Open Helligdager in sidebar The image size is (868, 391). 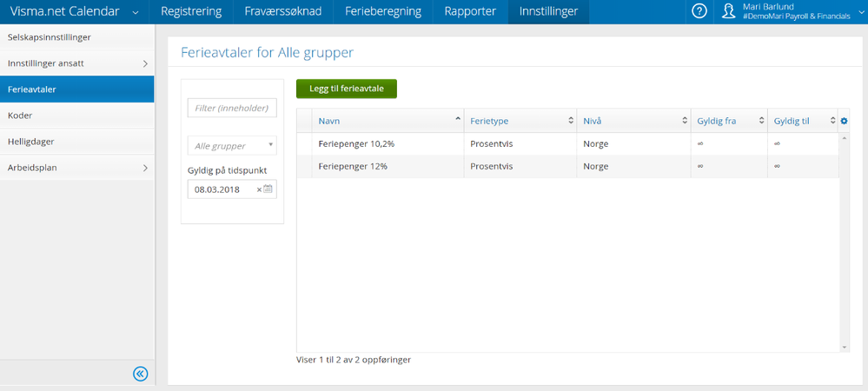tap(77, 142)
